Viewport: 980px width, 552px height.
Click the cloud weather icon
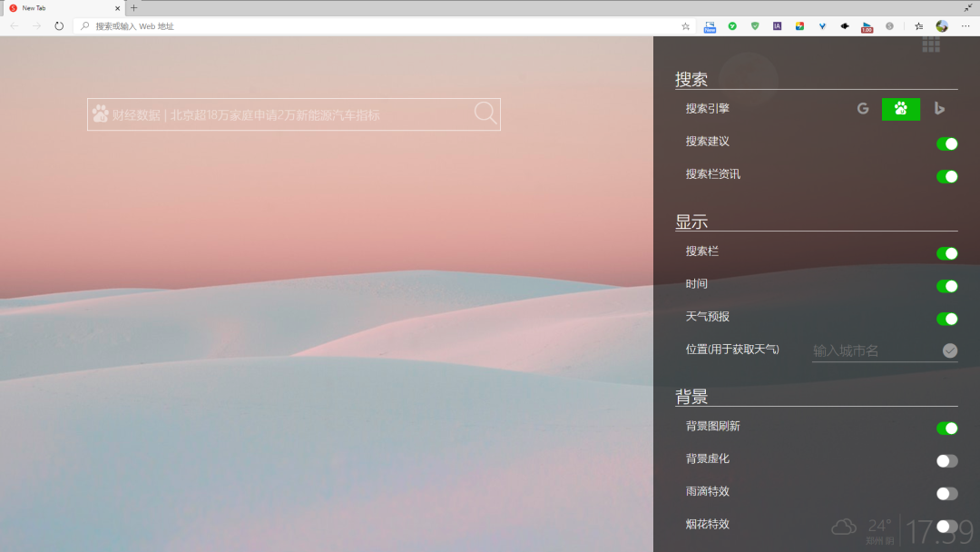click(x=843, y=527)
